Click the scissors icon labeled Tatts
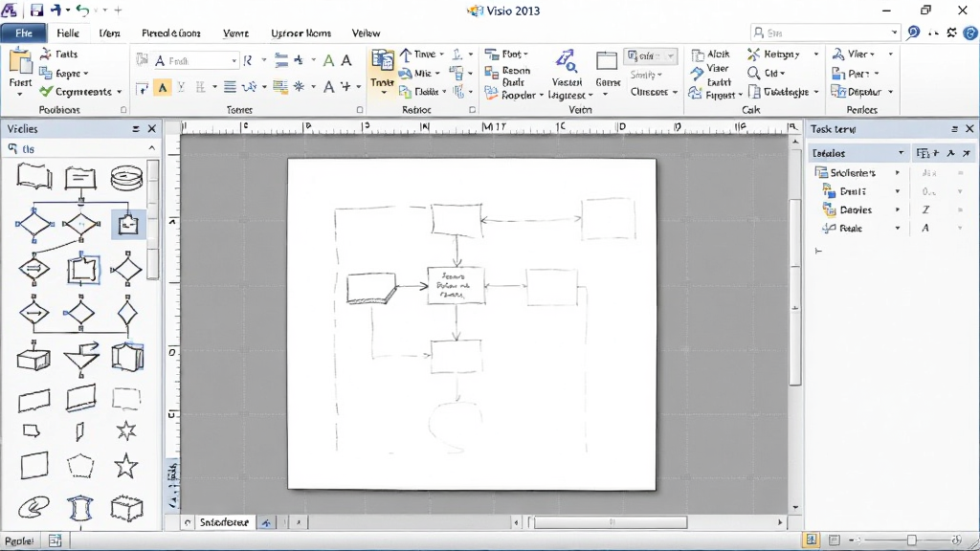This screenshot has width=980, height=551. pyautogui.click(x=45, y=54)
